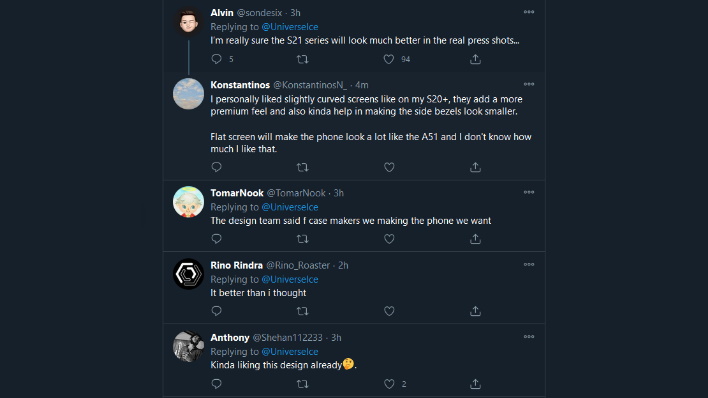This screenshot has height=398, width=708.
Task: Open @UniverseIce link in TomarNook's reply
Action: (x=290, y=207)
